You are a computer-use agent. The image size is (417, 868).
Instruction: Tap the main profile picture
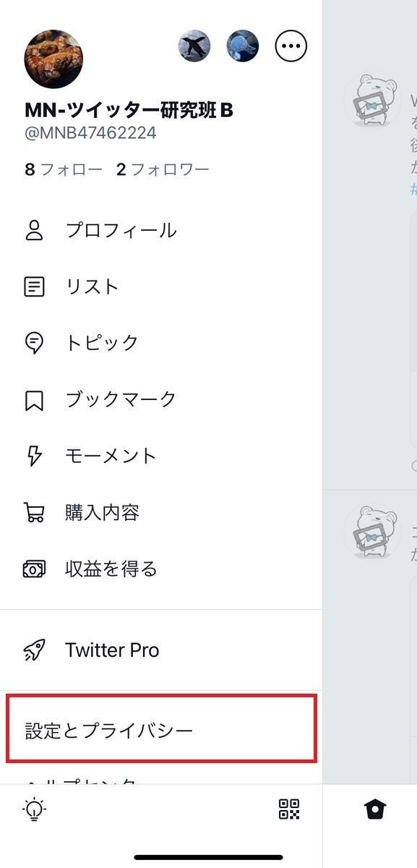[53, 59]
